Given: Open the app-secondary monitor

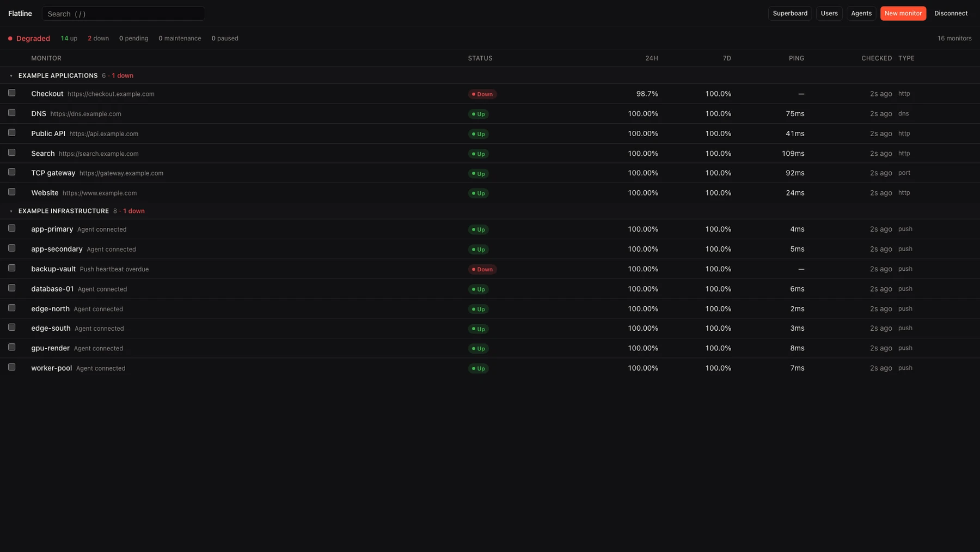Looking at the screenshot, I should (57, 249).
